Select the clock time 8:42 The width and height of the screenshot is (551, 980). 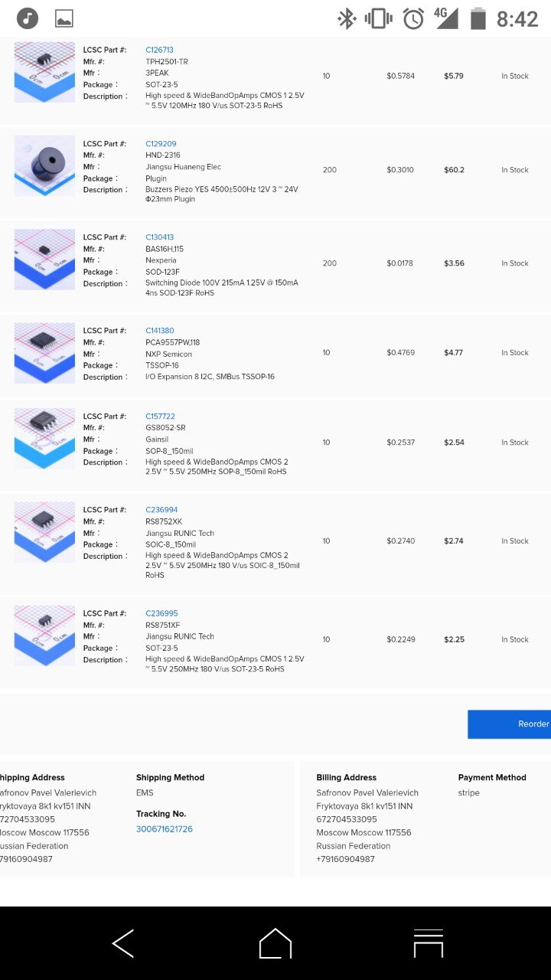[517, 19]
